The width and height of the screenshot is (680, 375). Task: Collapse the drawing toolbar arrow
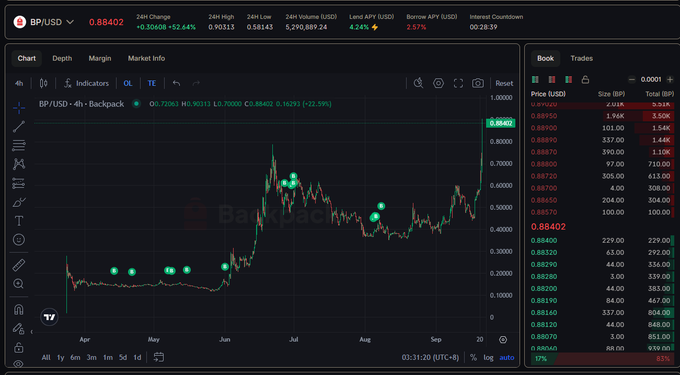pos(31,332)
